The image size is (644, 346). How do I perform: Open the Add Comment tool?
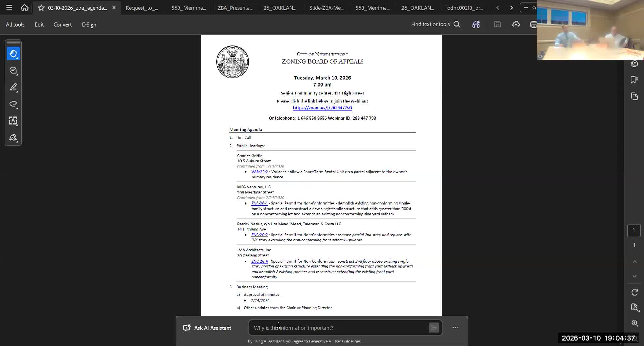click(13, 70)
